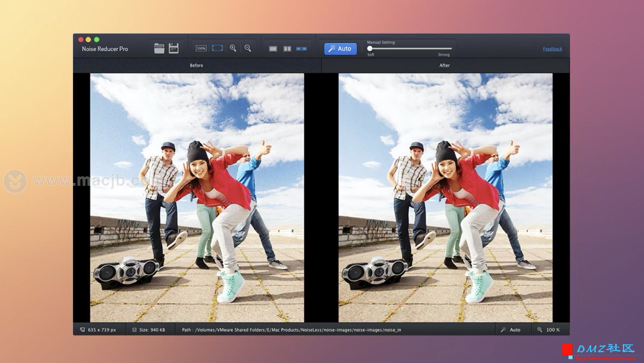Click the Auto mode indicator in status bar

pyautogui.click(x=515, y=330)
